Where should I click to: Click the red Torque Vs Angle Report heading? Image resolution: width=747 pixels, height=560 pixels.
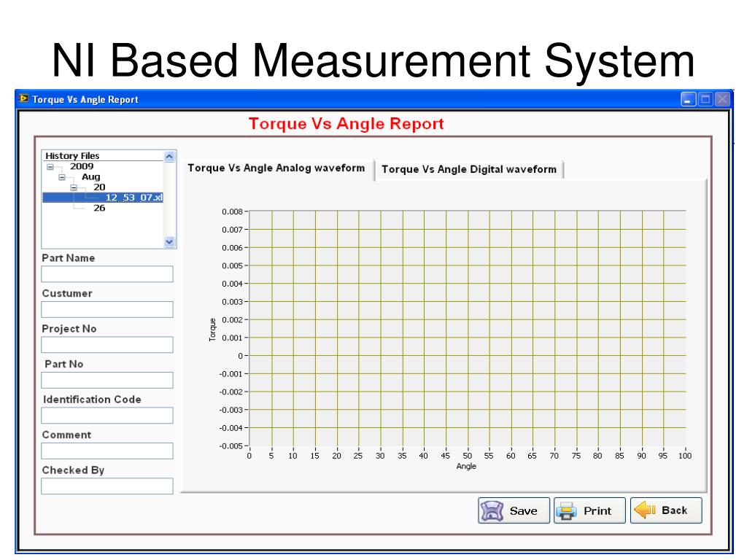[x=347, y=124]
